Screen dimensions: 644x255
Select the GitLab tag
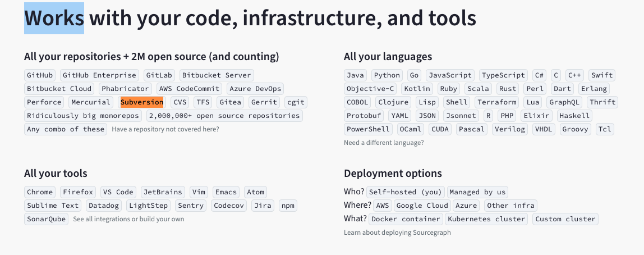[160, 75]
